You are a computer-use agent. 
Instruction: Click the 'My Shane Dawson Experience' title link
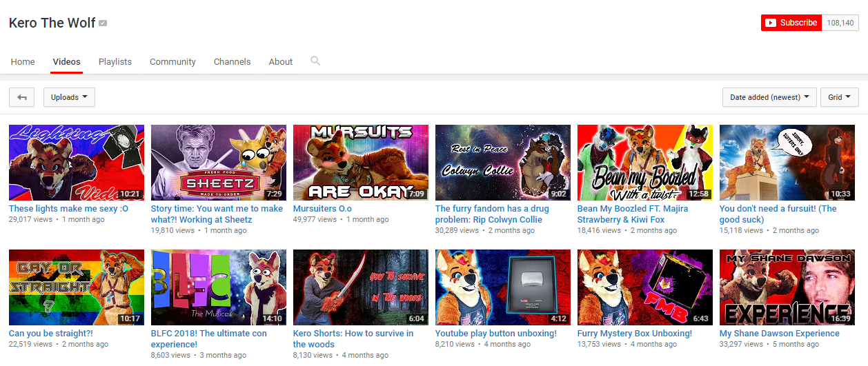click(x=780, y=334)
